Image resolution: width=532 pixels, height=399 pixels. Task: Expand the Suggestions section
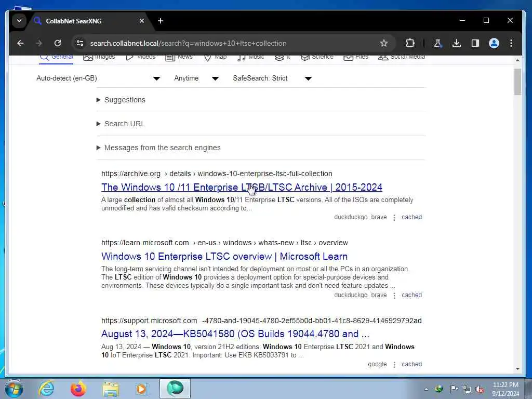point(121,100)
